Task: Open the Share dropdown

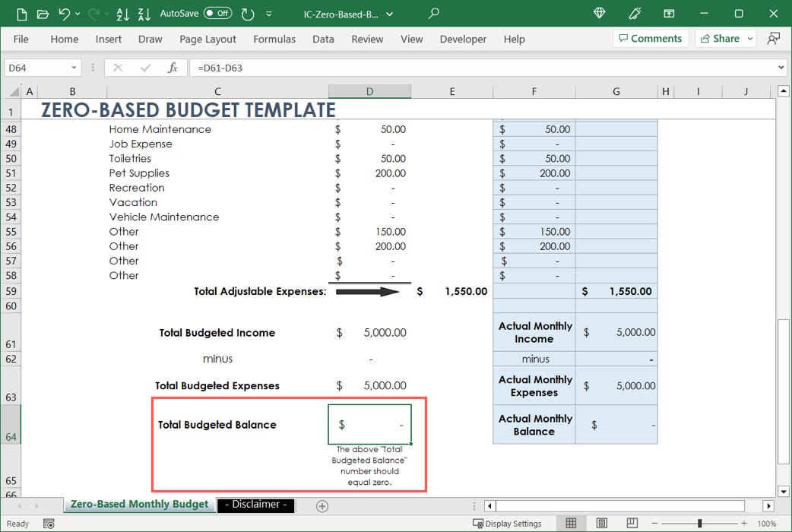Action: pos(749,38)
